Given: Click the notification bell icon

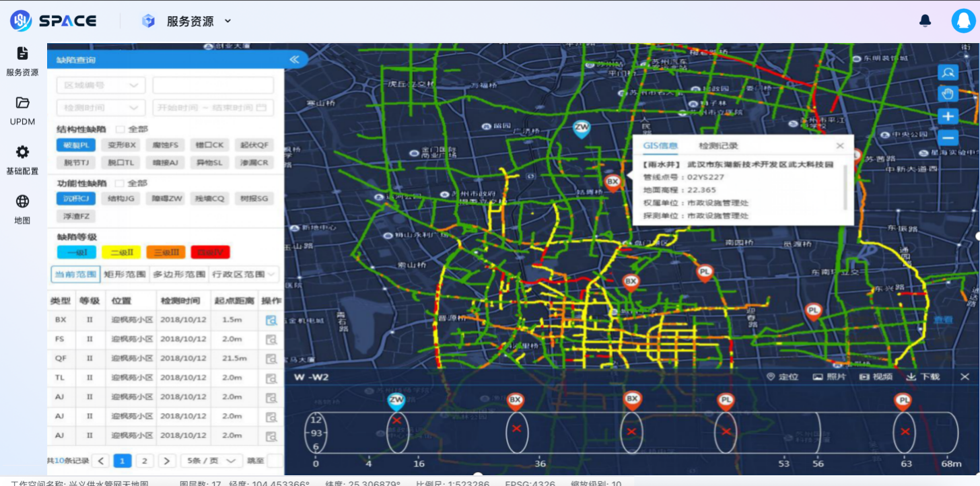Looking at the screenshot, I should click(925, 21).
